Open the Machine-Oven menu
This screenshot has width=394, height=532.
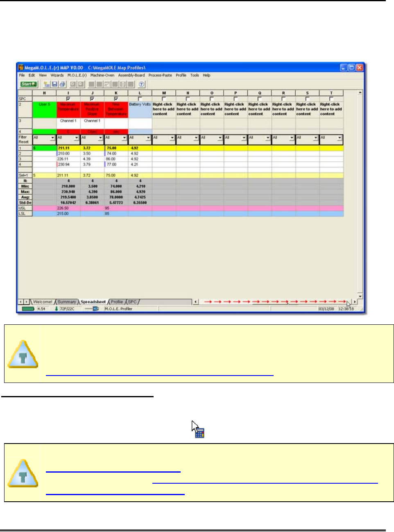tap(102, 75)
